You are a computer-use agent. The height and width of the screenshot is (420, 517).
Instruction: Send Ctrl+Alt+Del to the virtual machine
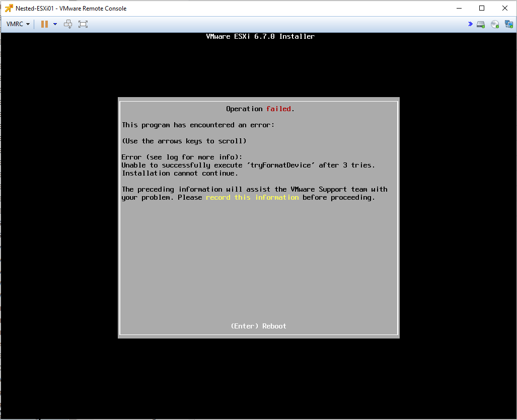point(68,24)
